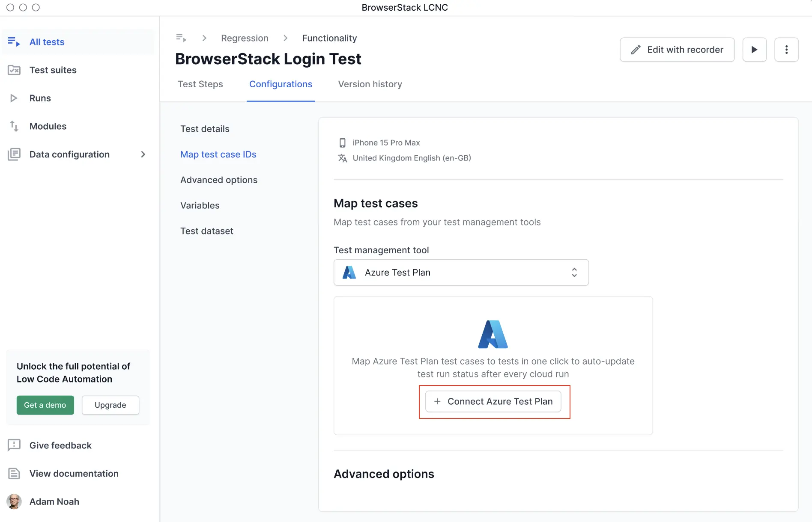Click the Azure logo in the dropdown
This screenshot has height=522, width=812.
pyautogui.click(x=349, y=273)
